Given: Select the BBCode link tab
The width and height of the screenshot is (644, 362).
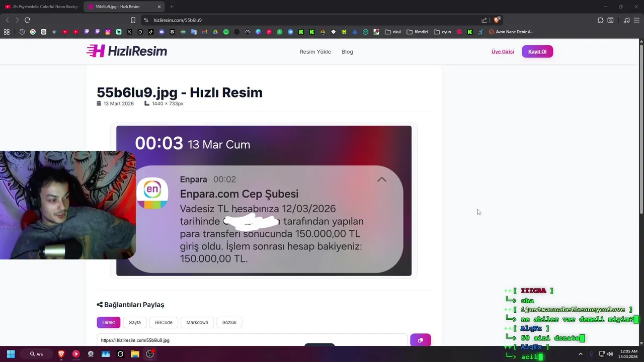Looking at the screenshot, I should tap(164, 322).
